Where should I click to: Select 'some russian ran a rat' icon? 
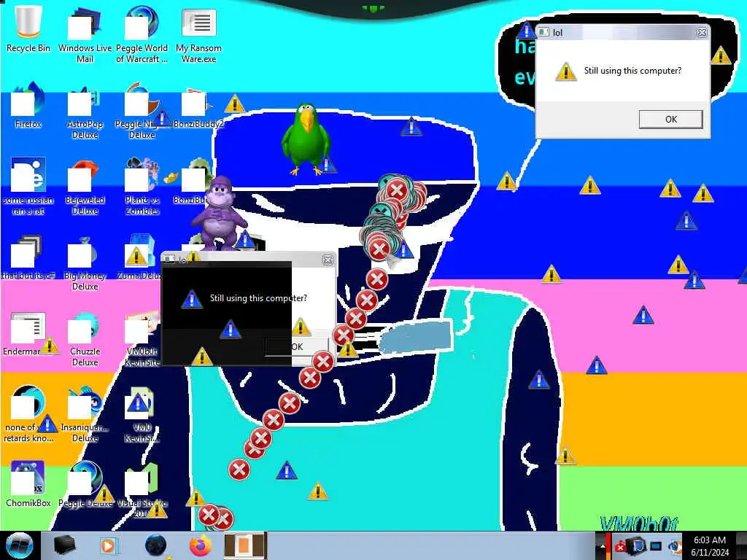pos(28,186)
